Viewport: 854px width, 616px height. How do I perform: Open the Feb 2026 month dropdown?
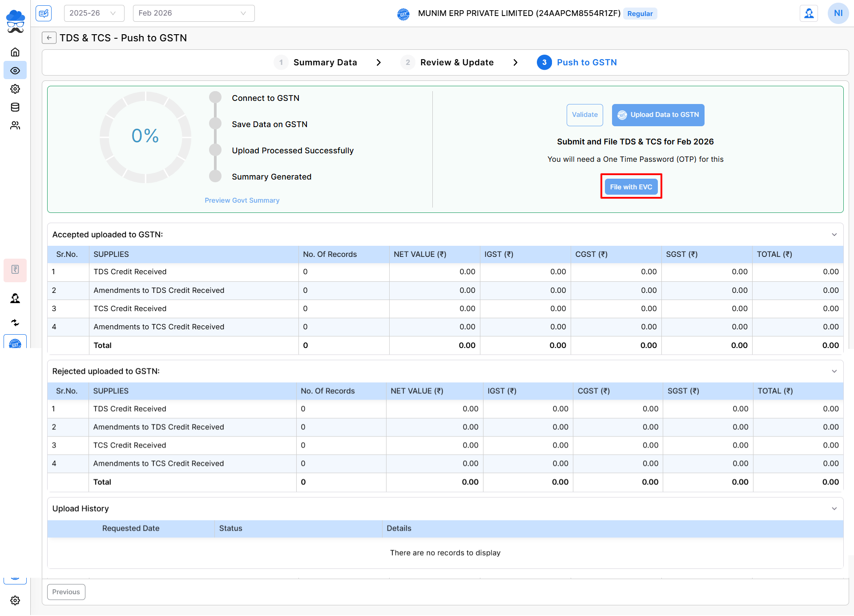tap(193, 13)
